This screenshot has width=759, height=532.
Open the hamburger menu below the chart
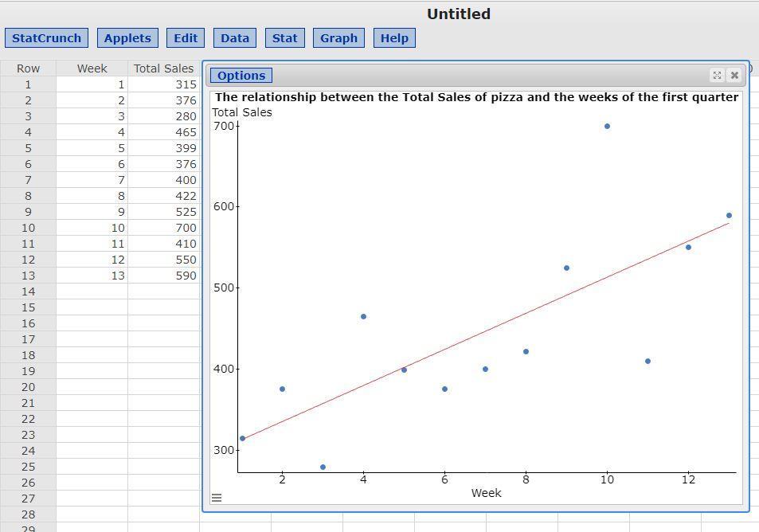click(217, 498)
